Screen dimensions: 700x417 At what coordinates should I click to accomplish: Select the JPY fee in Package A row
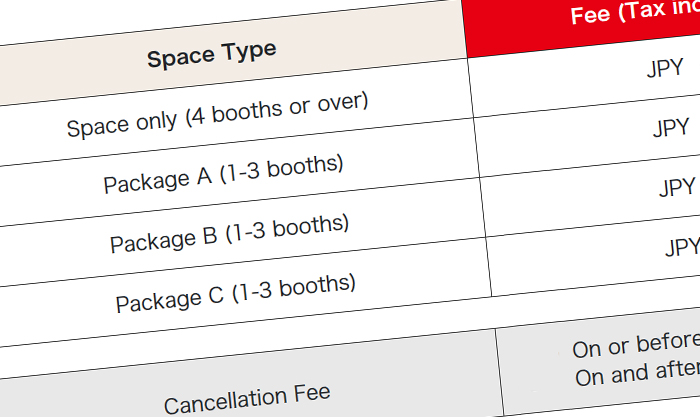pyautogui.click(x=671, y=128)
